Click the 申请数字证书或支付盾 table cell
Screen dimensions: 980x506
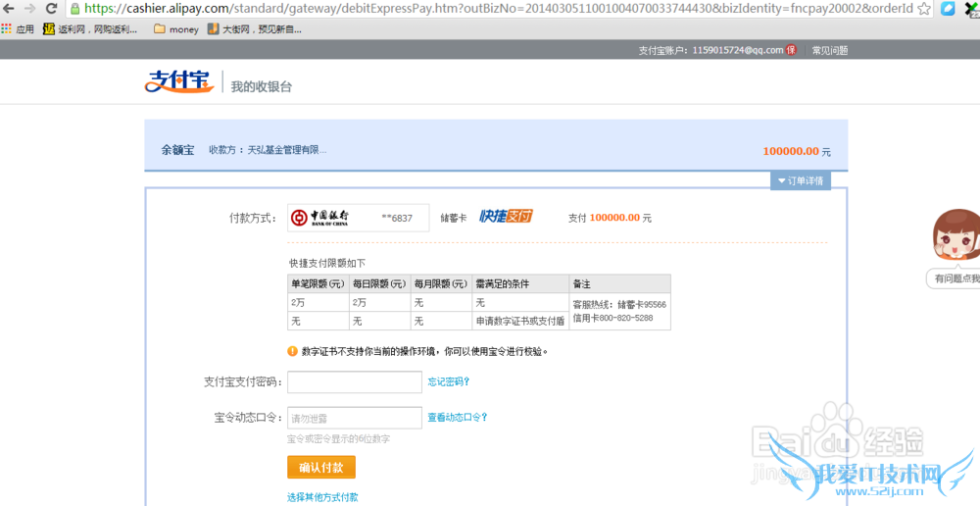pyautogui.click(x=520, y=321)
